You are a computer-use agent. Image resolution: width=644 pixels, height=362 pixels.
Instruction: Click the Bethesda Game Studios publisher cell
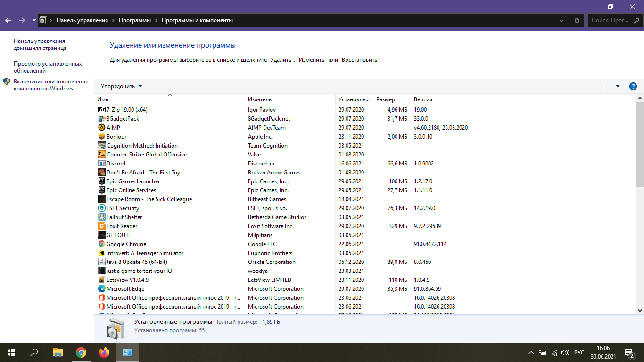tap(277, 217)
